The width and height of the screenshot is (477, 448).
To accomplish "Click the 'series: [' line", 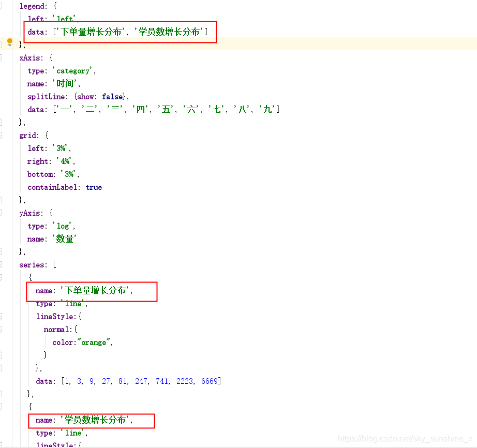I will 38,264.
